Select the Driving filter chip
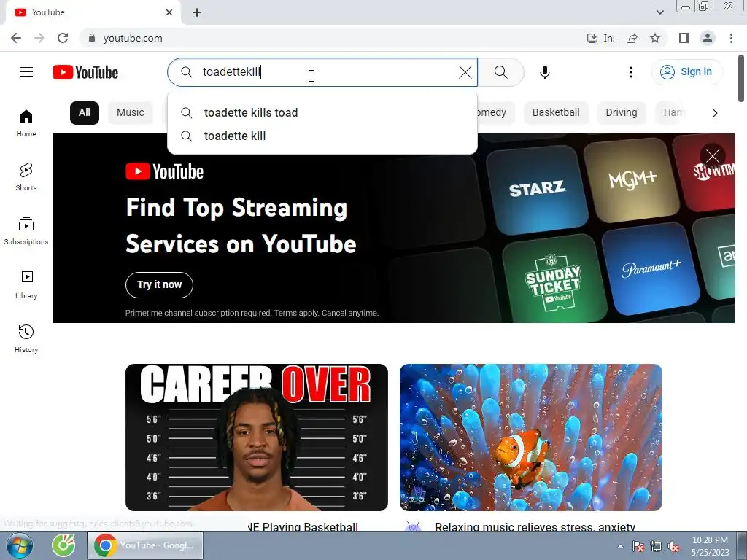The width and height of the screenshot is (747, 560). coord(622,113)
